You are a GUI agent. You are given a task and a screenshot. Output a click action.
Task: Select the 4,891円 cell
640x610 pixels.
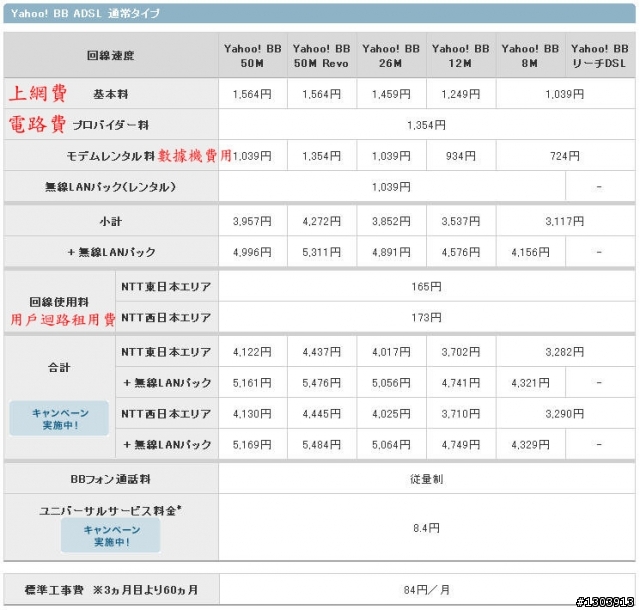(391, 252)
